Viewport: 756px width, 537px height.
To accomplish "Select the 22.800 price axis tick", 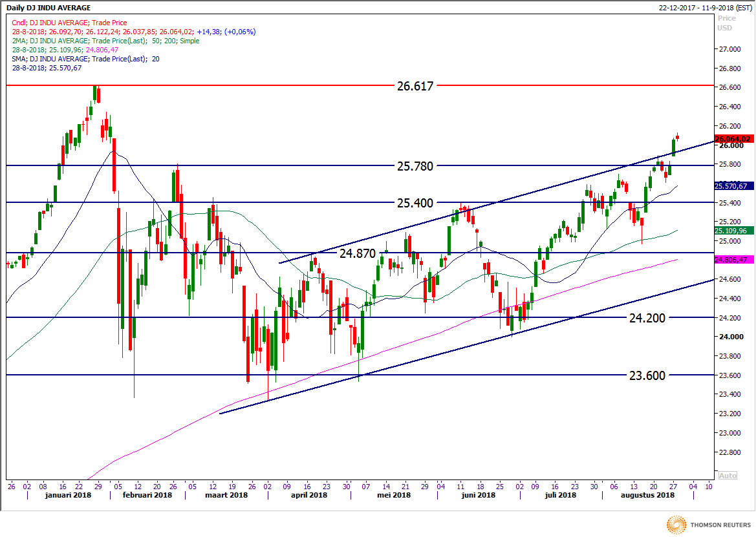I will [729, 452].
